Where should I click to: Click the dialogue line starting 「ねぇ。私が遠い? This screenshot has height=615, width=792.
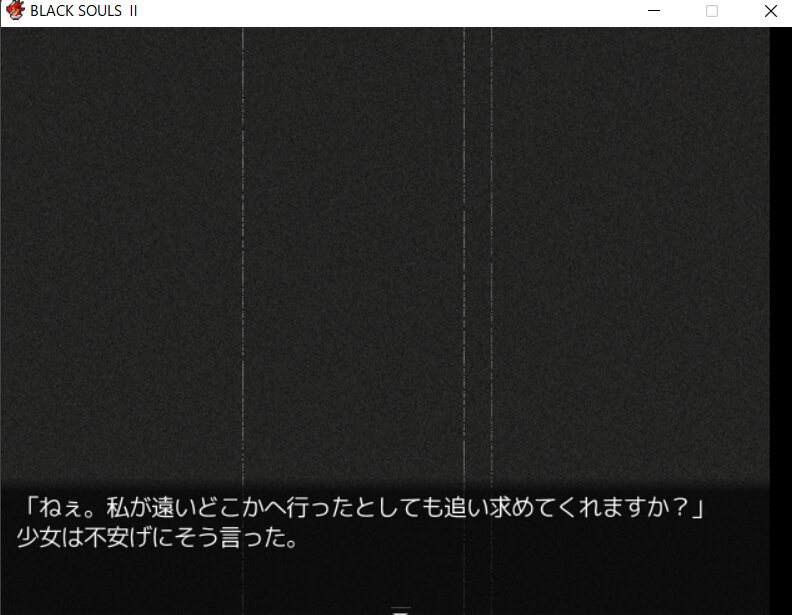point(364,507)
